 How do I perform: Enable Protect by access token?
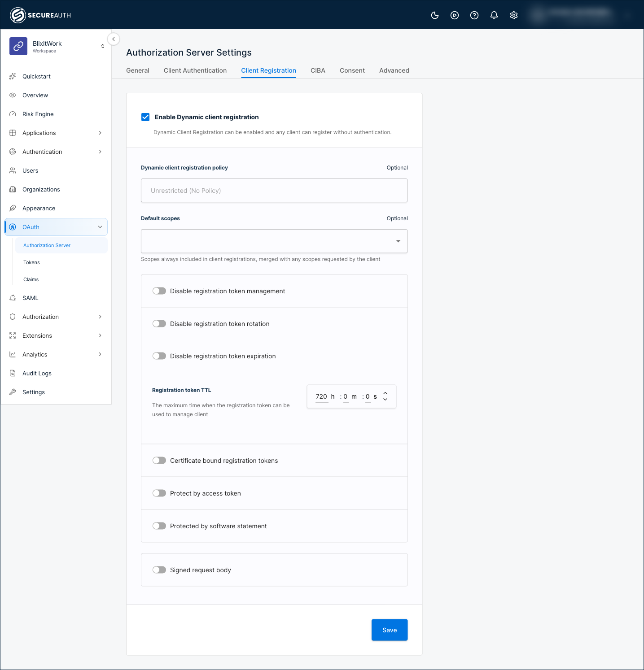(x=159, y=493)
